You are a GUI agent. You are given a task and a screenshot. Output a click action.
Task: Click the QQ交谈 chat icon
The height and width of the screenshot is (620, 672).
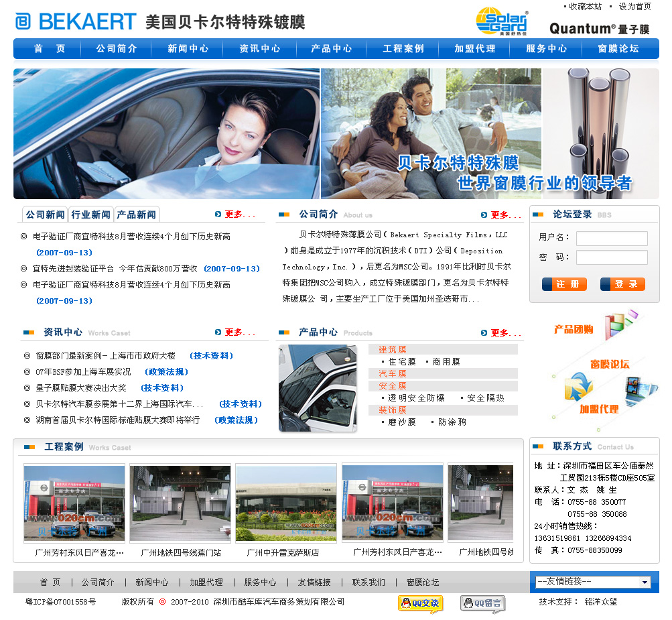(421, 603)
